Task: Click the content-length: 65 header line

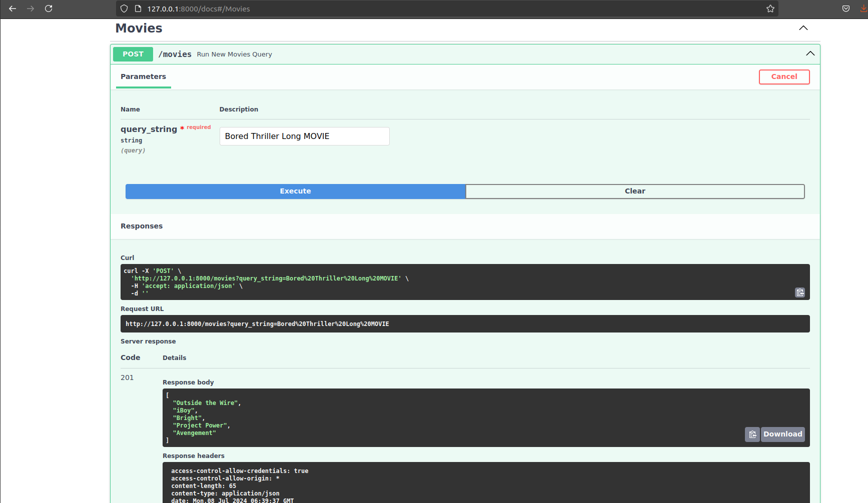Action: (204, 486)
